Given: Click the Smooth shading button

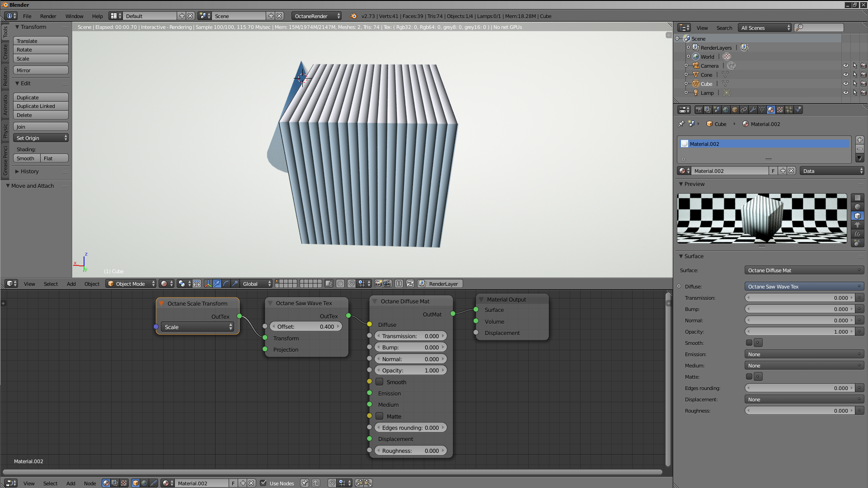Looking at the screenshot, I should click(26, 158).
